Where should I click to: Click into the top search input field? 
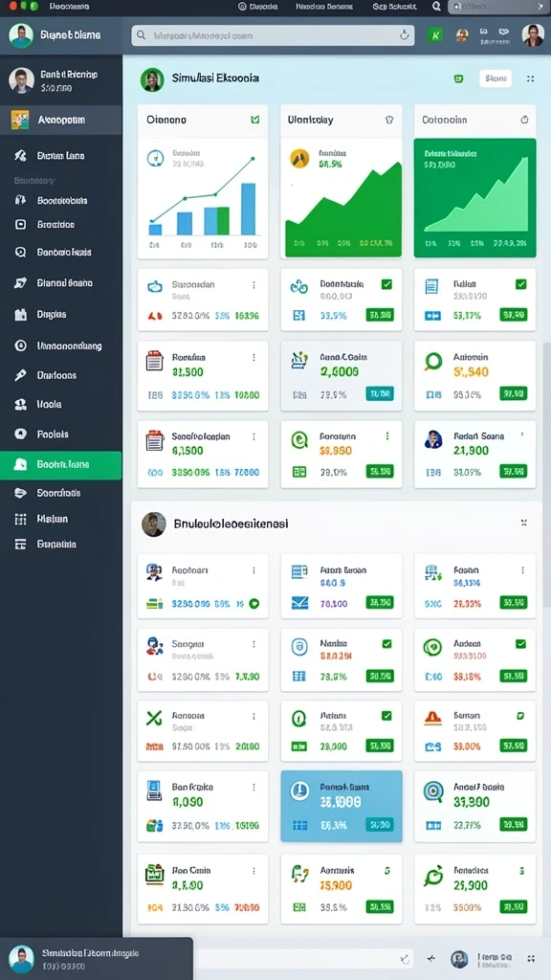[x=273, y=35]
